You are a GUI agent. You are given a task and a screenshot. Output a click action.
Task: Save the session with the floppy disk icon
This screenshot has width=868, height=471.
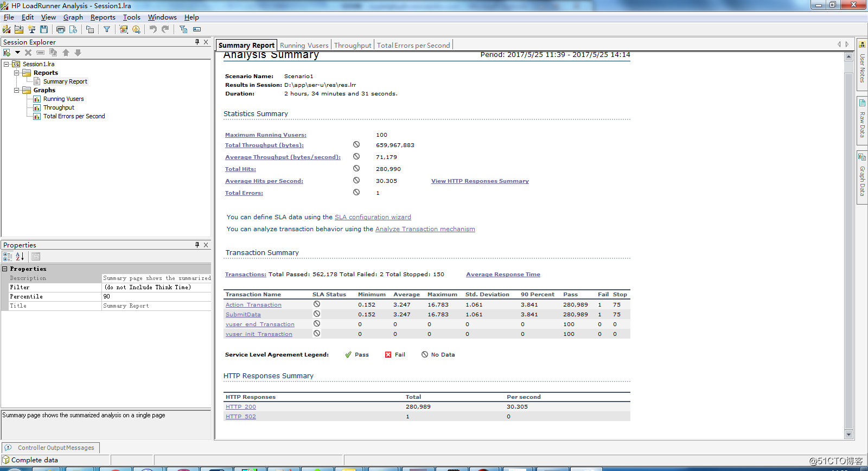(x=44, y=29)
